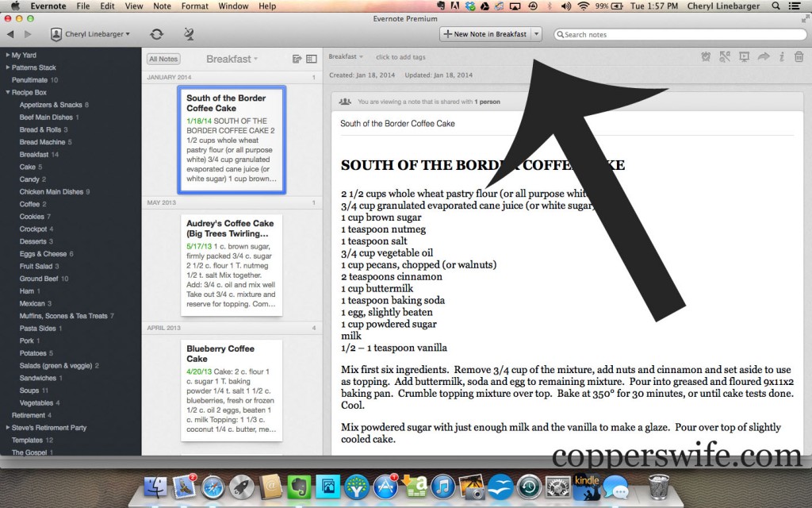812x508 pixels.
Task: Click the new note icon in the note list header
Action: click(297, 59)
